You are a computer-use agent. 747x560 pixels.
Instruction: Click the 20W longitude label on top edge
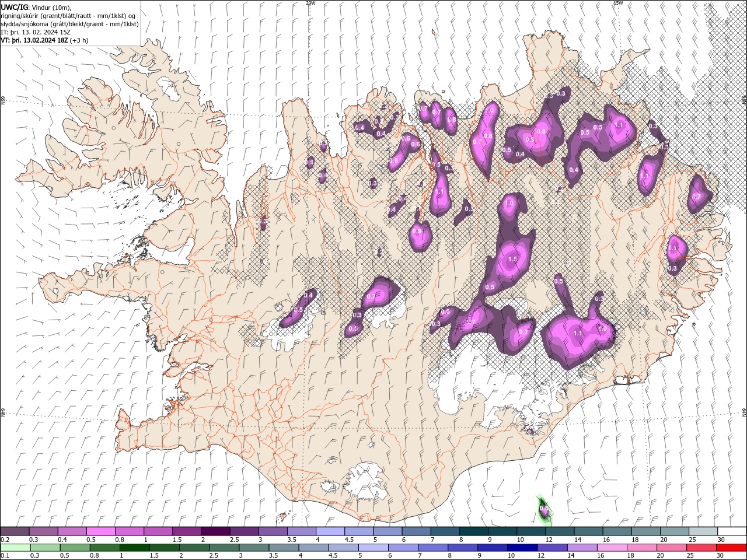pyautogui.click(x=310, y=3)
